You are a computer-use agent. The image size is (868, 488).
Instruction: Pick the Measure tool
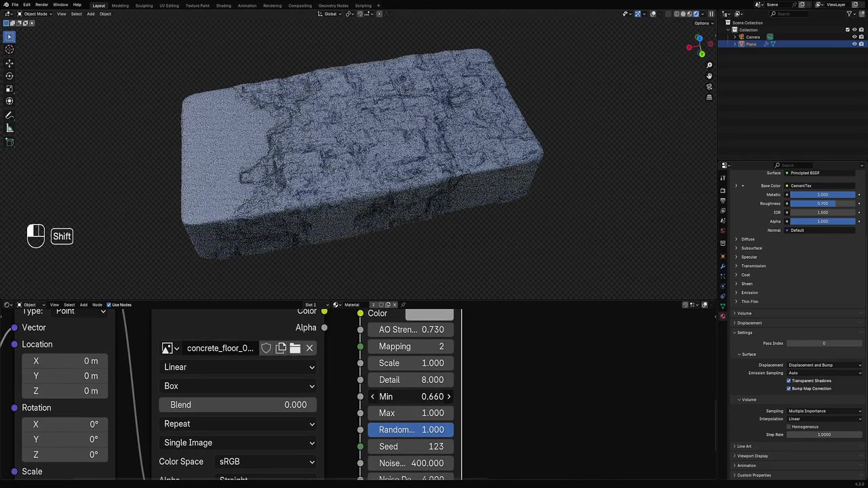pyautogui.click(x=9, y=128)
